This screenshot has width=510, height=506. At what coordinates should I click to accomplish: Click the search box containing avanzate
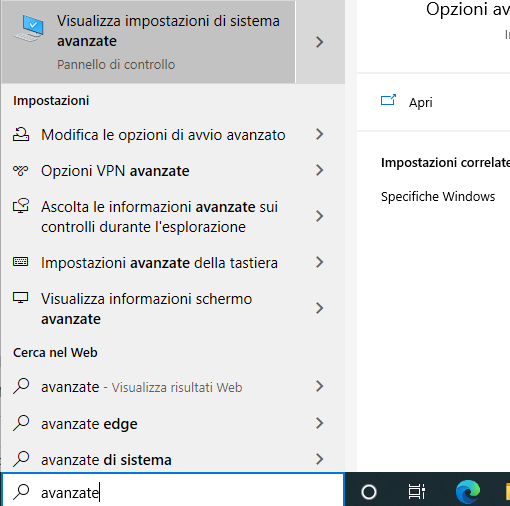[x=173, y=491]
